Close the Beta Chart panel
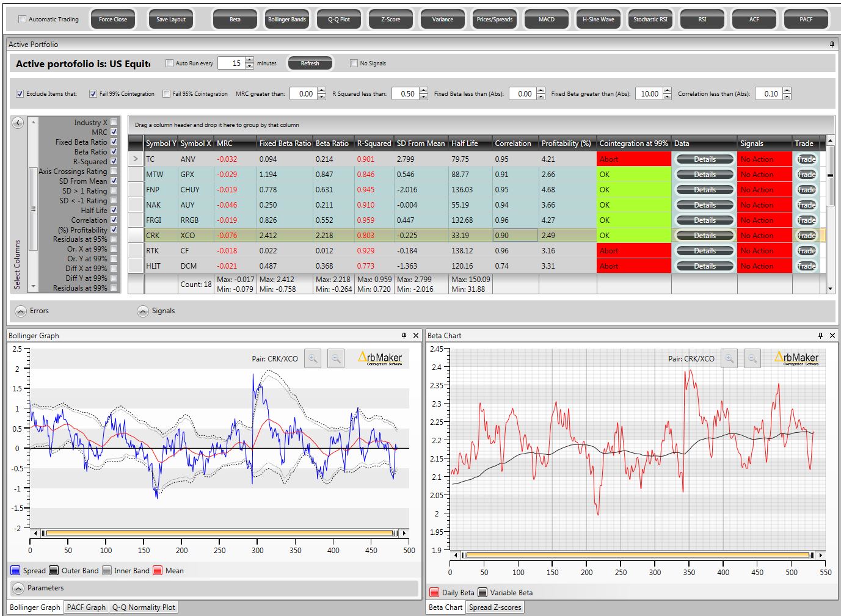841x616 pixels. pos(833,336)
